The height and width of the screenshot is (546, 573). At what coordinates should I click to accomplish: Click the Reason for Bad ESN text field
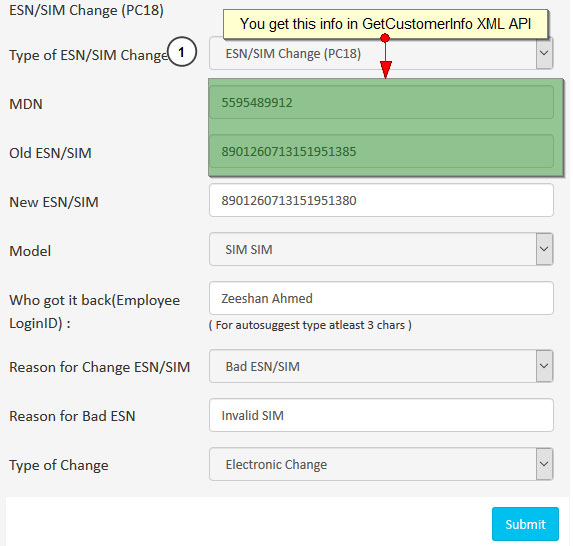[x=381, y=415]
